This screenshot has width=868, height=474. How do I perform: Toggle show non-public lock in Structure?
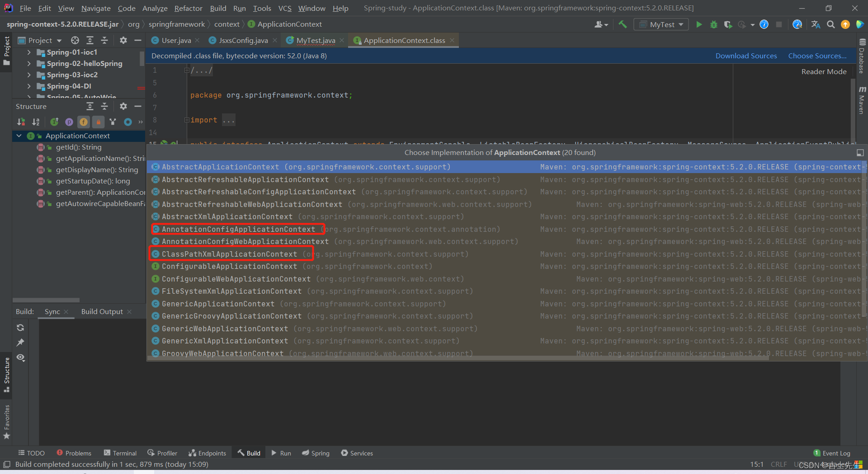click(x=98, y=122)
